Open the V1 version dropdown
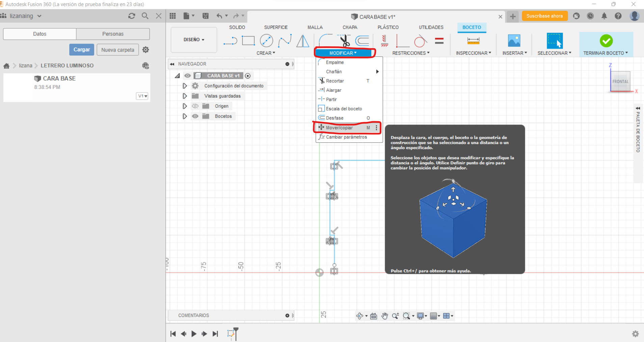The height and width of the screenshot is (342, 644). (x=142, y=96)
